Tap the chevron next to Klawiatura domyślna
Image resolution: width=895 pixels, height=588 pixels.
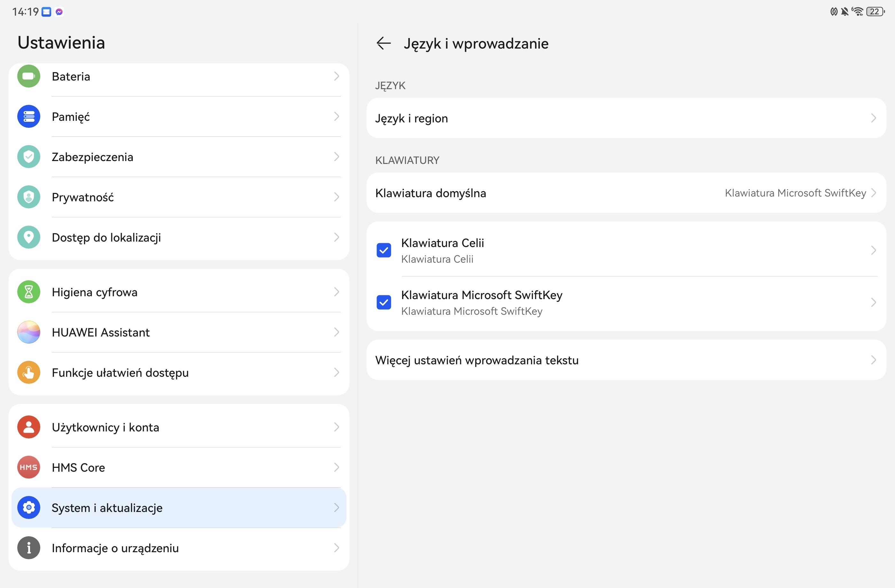(874, 193)
